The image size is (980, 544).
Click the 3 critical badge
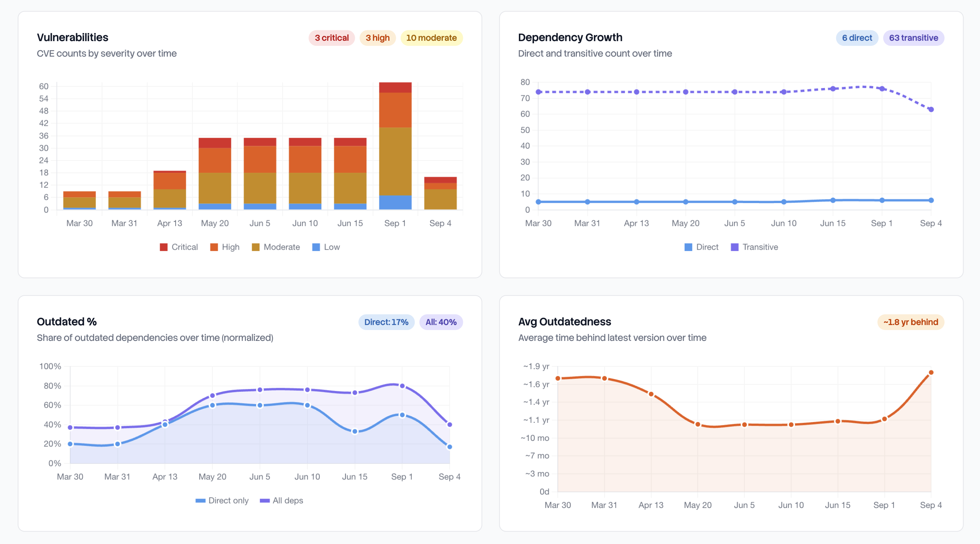331,38
